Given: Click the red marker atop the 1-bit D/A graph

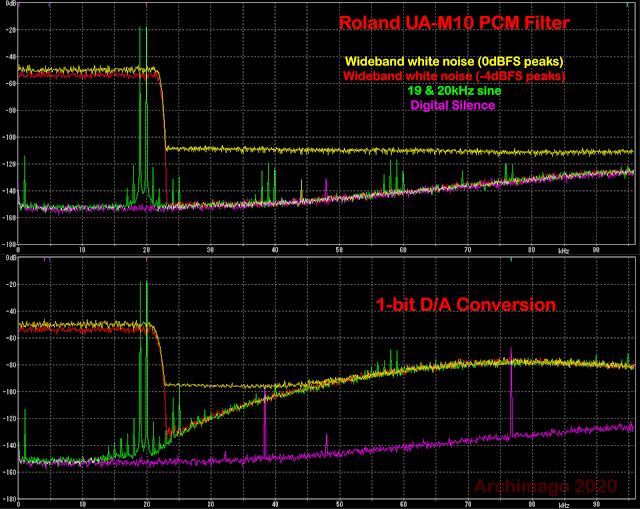Looking at the screenshot, I should (146, 259).
